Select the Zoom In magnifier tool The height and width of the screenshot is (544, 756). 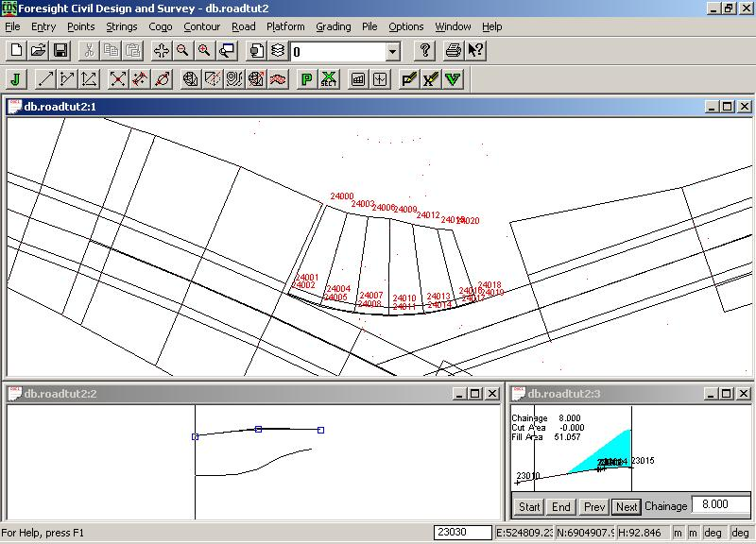[204, 51]
